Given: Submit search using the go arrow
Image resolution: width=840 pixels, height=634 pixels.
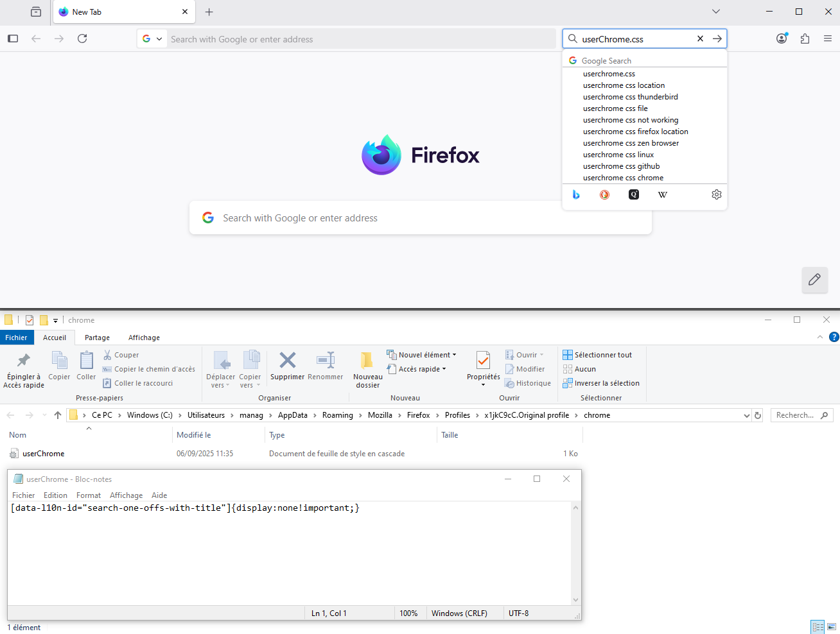Looking at the screenshot, I should tap(717, 39).
